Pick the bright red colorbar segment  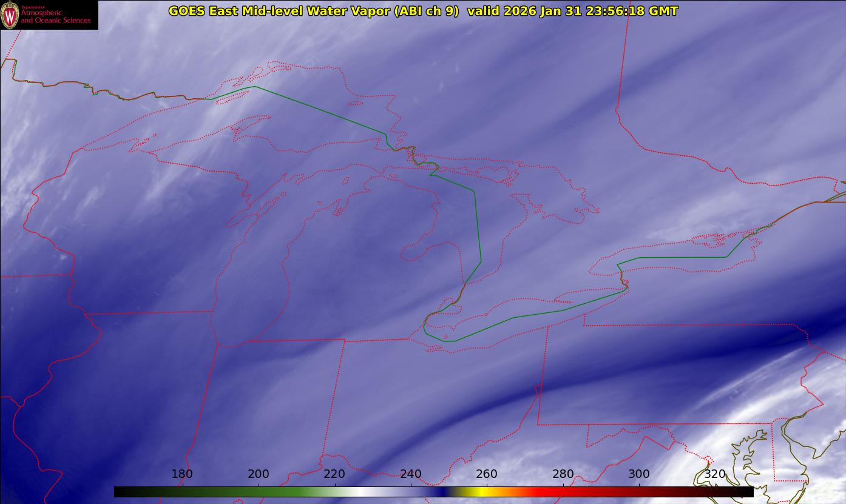tap(546, 492)
